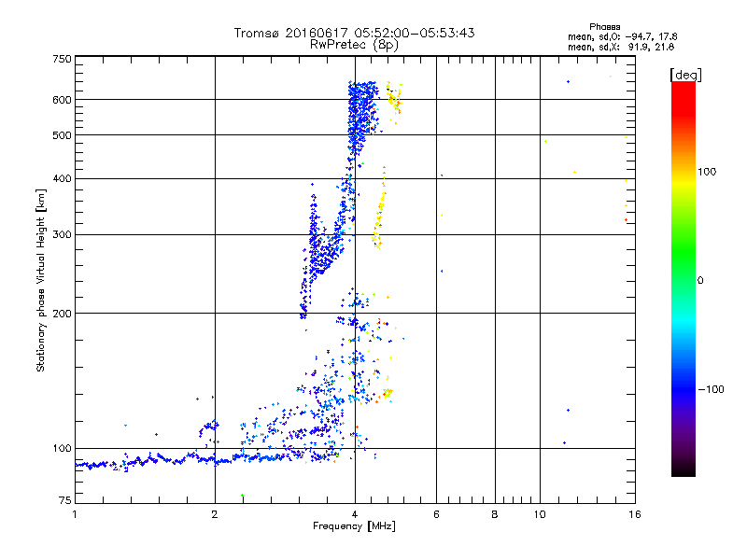Click the y-axis '750' tick label
747x560 pixels.
[62, 59]
